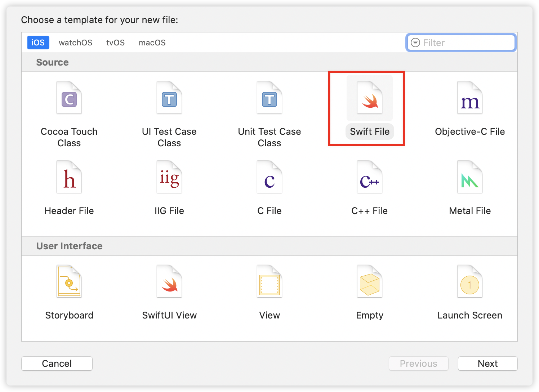Choose the Objective-C File icon
The image size is (539, 392).
(470, 98)
